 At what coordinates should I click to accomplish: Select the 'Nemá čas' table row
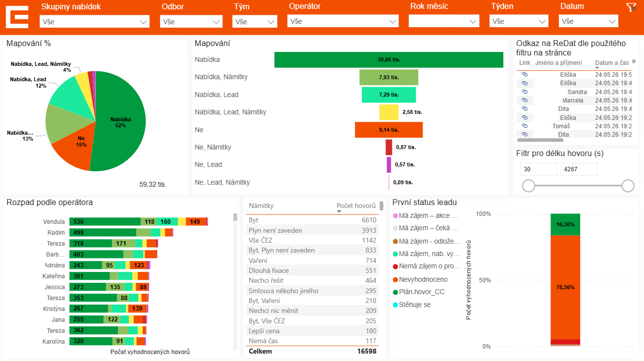(313, 341)
